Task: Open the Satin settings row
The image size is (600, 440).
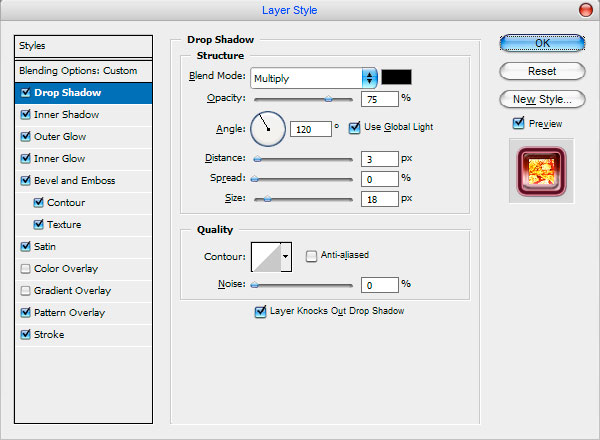Action: tap(83, 247)
